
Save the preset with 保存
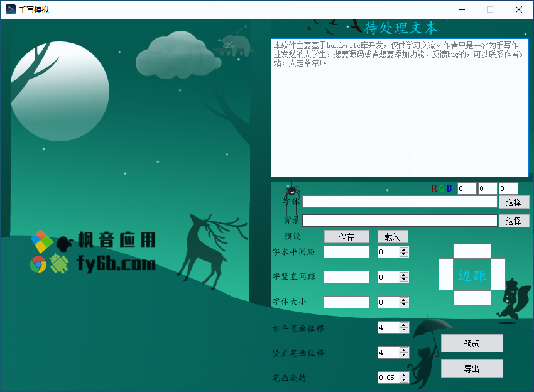347,237
